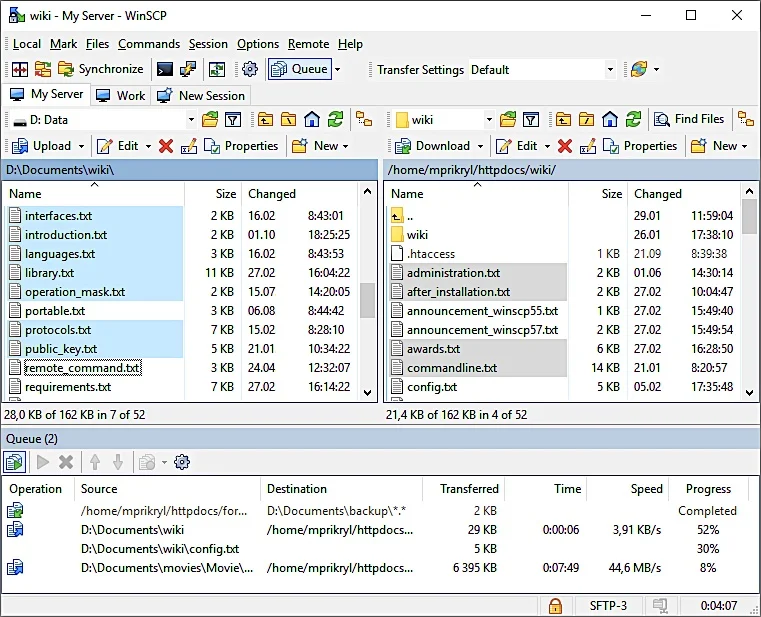The width and height of the screenshot is (761, 617).
Task: Click local open directory folder icon
Action: (210, 120)
